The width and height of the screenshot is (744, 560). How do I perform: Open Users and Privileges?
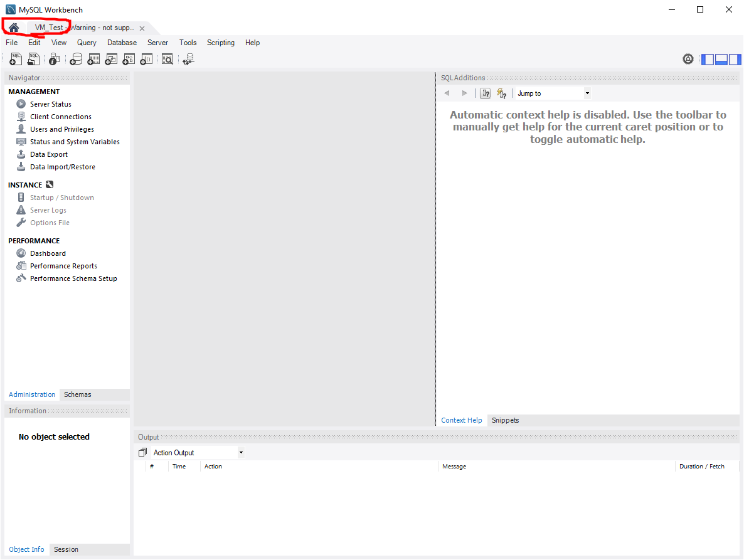(61, 129)
